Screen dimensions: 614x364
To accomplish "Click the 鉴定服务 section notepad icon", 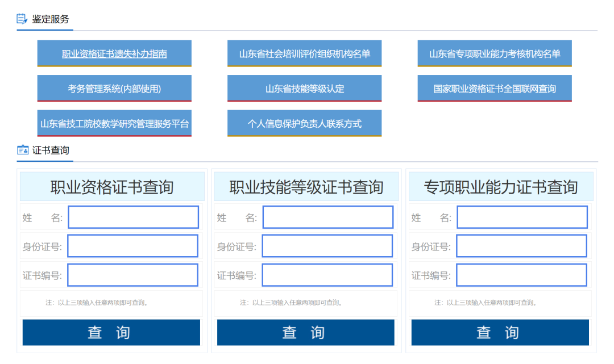I will click(22, 19).
